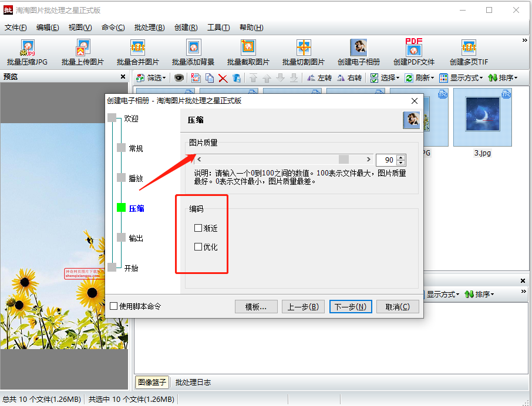Open the 创建PDF文件 tool

coord(414,52)
